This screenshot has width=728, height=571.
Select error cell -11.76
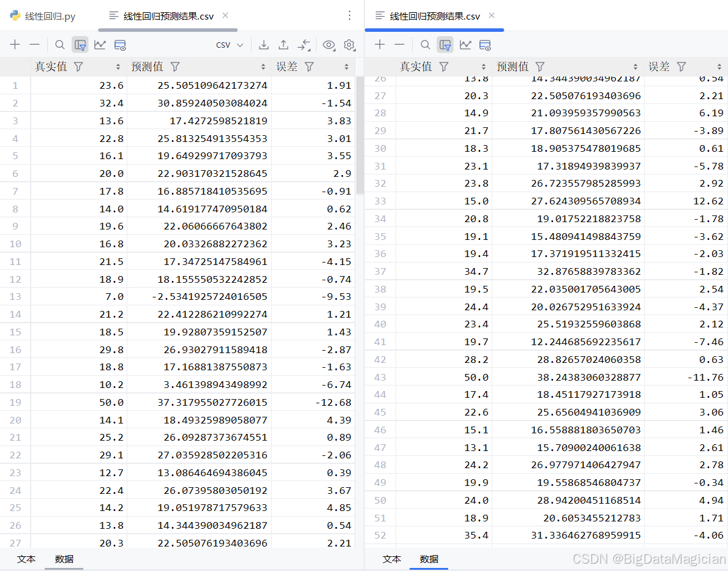[x=686, y=378]
